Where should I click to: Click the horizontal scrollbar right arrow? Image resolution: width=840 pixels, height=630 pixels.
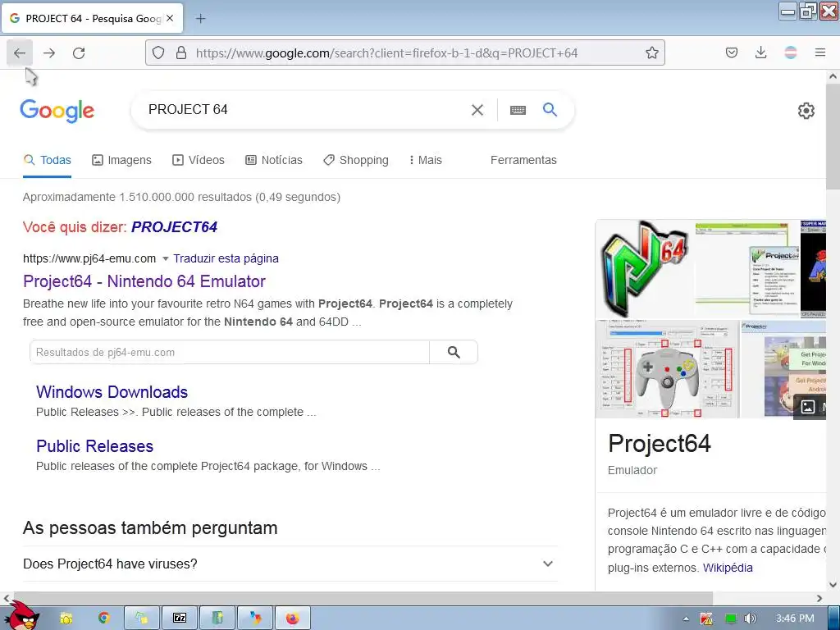(x=819, y=598)
